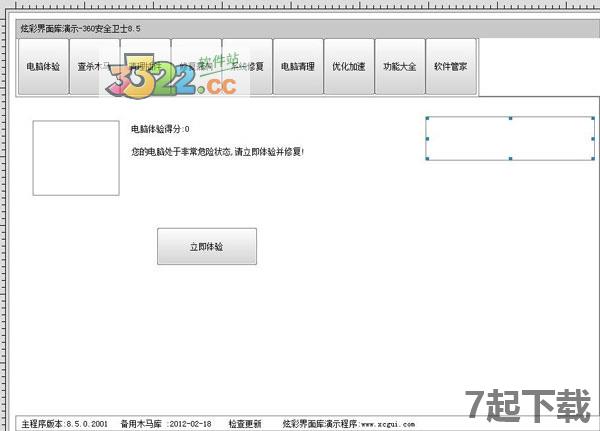Click the top-left resize handle of selected control
The image size is (600, 431).
(x=427, y=119)
